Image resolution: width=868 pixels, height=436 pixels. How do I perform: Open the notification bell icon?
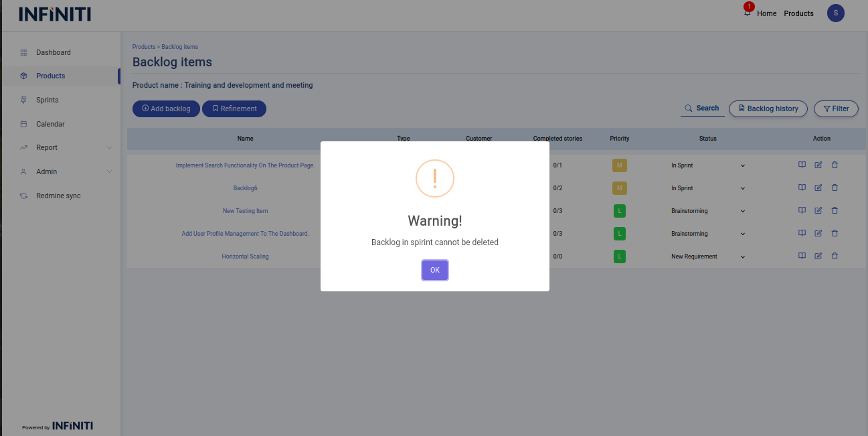748,13
